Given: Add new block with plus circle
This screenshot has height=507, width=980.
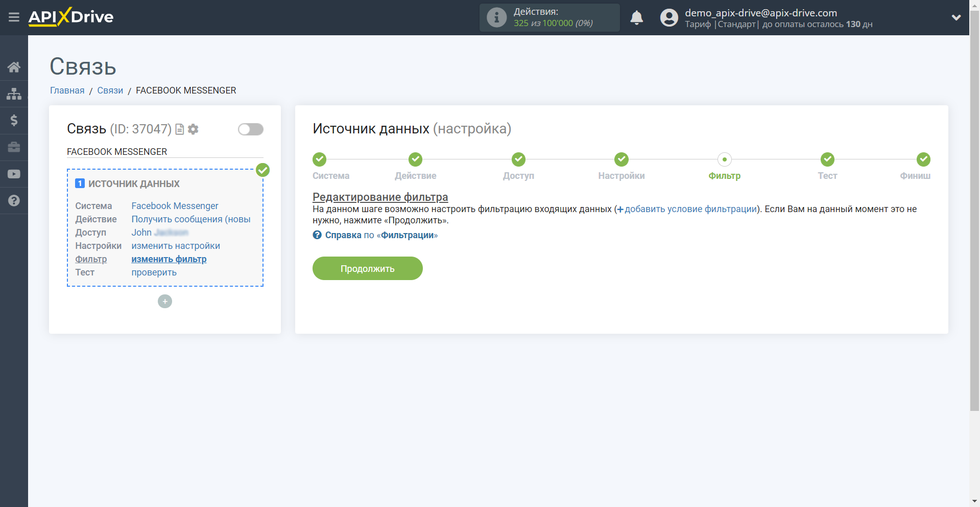Looking at the screenshot, I should coord(165,302).
